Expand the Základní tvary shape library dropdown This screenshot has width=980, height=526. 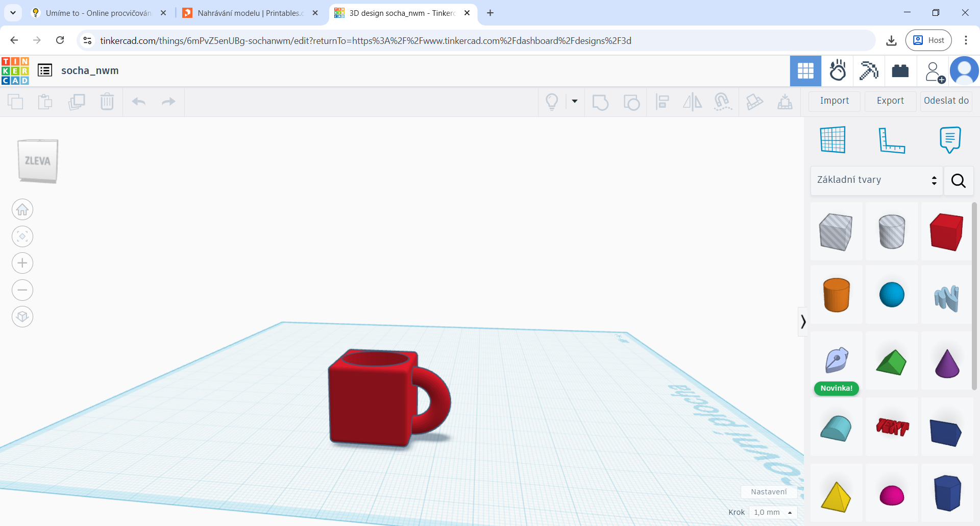pos(876,180)
